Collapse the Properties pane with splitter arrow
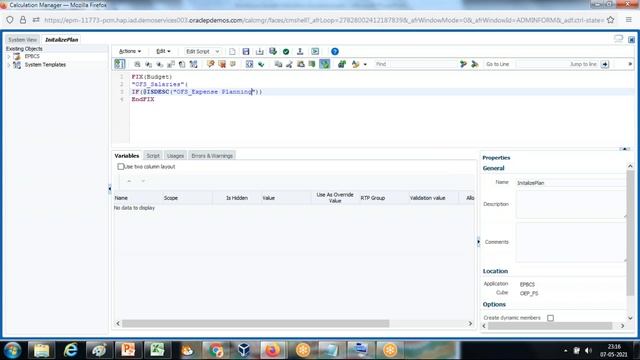The width and height of the screenshot is (640, 360). (x=478, y=242)
